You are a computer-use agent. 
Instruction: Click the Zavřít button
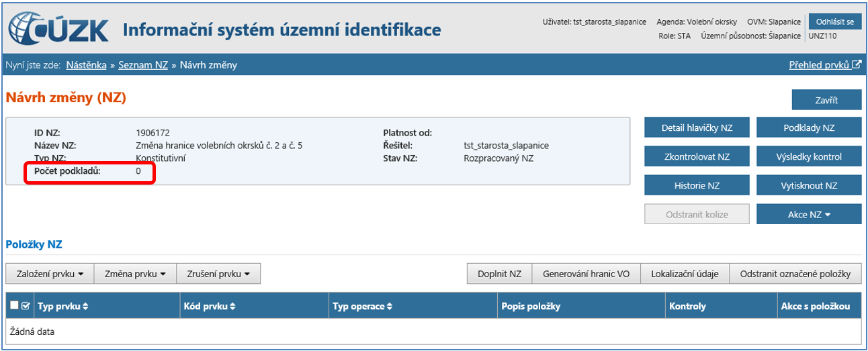826,100
